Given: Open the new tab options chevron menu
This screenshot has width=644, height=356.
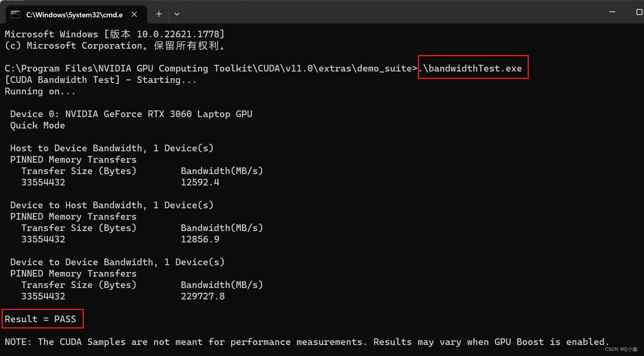Looking at the screenshot, I should 177,14.
